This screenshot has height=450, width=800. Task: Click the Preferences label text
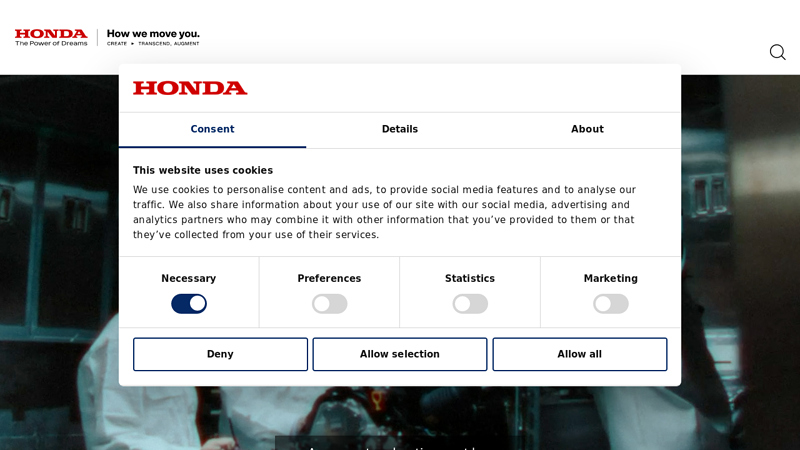pyautogui.click(x=330, y=279)
